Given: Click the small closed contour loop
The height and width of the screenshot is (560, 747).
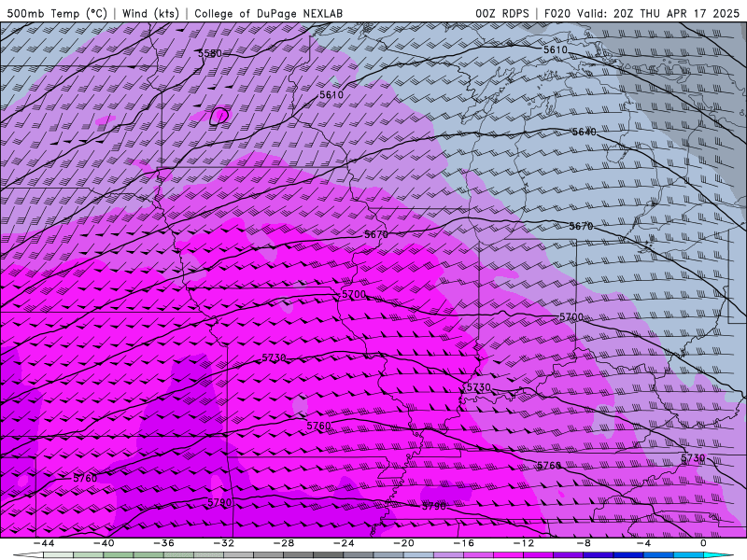Looking at the screenshot, I should [219, 116].
